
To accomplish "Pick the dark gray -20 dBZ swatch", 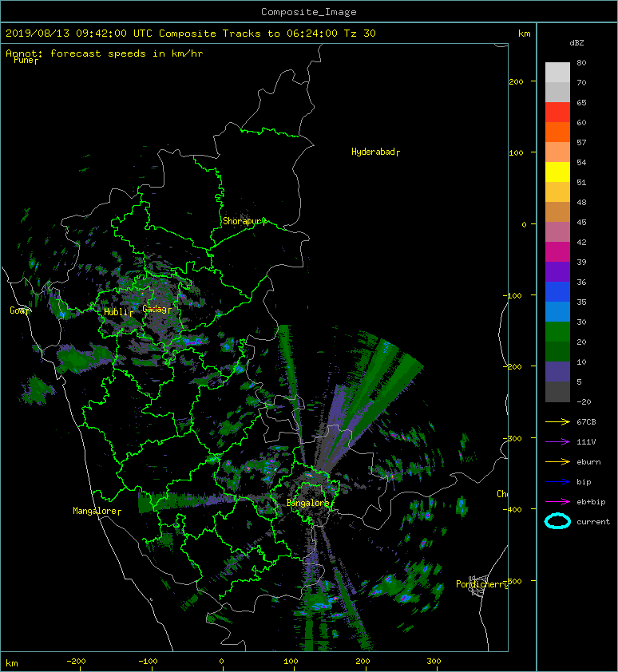I will tap(557, 391).
